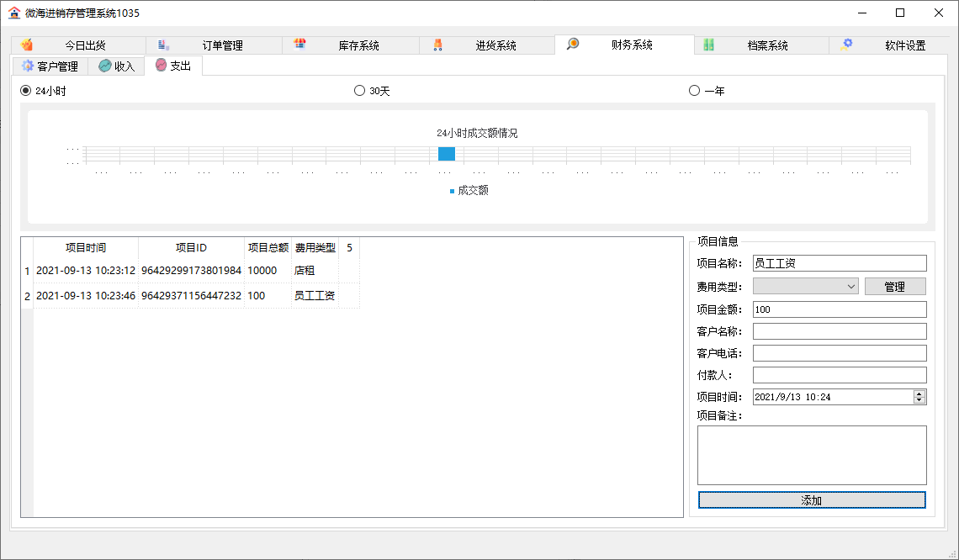Click the 订单管理 tab icon
Screen dimensions: 959x560
[164, 45]
